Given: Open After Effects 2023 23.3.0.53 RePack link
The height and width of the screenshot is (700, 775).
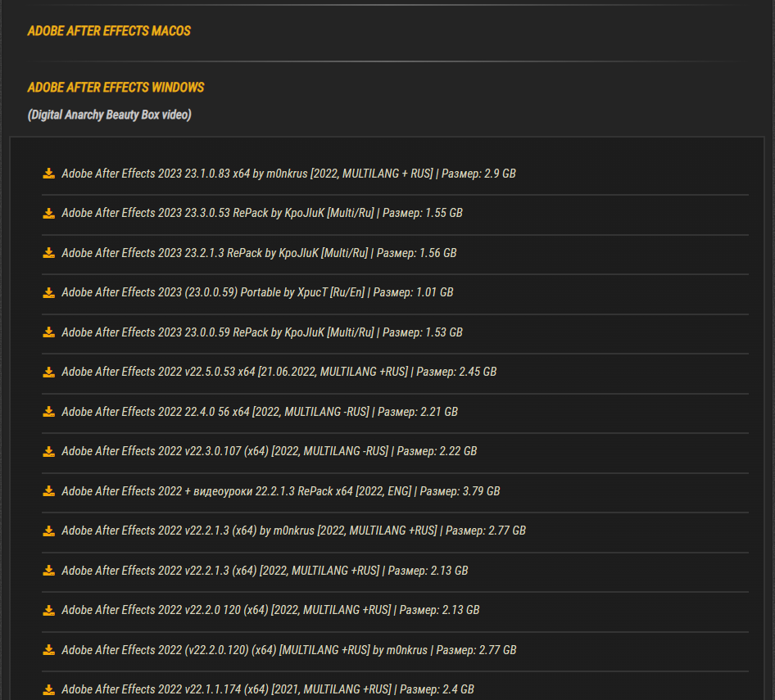Looking at the screenshot, I should (262, 213).
